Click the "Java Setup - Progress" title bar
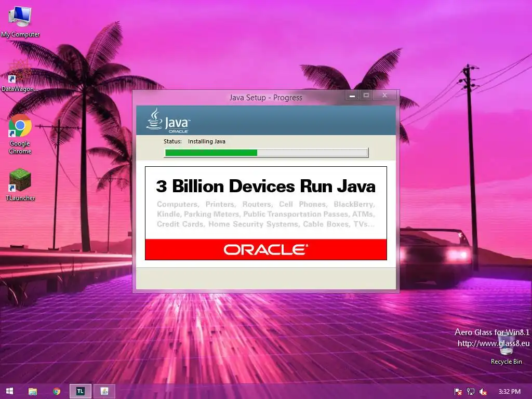The width and height of the screenshot is (532, 399). click(x=265, y=98)
